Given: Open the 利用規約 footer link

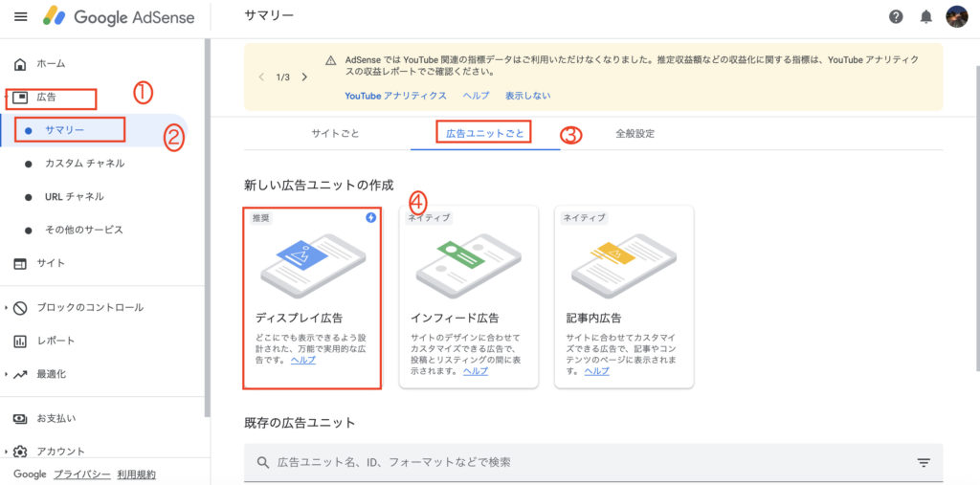Looking at the screenshot, I should pos(136,474).
